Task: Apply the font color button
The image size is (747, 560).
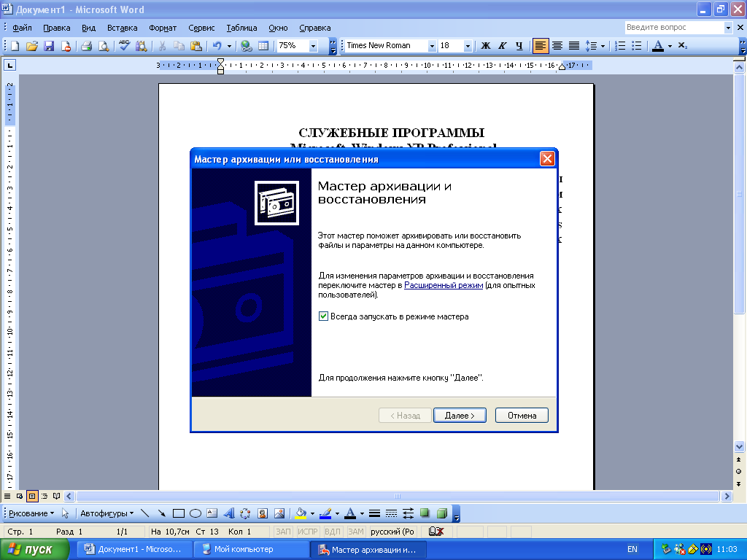Action: point(658,46)
